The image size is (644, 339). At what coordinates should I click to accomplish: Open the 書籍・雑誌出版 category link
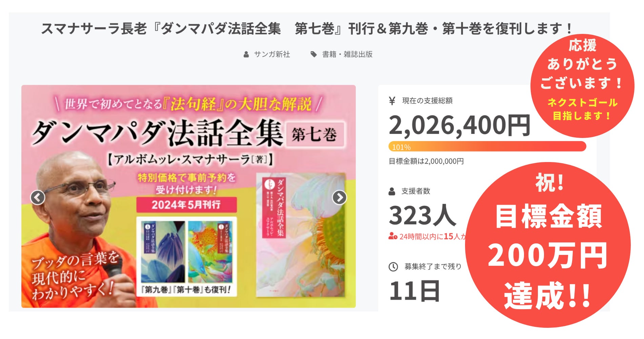click(347, 54)
